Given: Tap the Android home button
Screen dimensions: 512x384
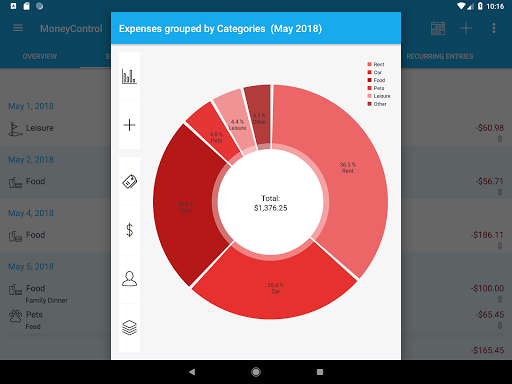Looking at the screenshot, I should 256,372.
